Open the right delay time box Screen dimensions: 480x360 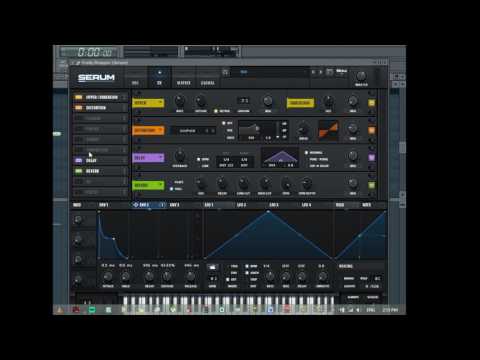click(244, 162)
